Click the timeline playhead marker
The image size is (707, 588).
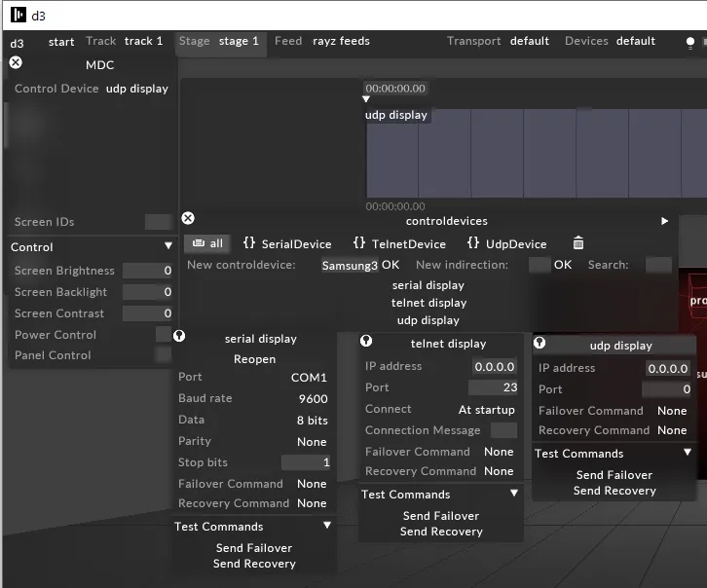coord(366,99)
